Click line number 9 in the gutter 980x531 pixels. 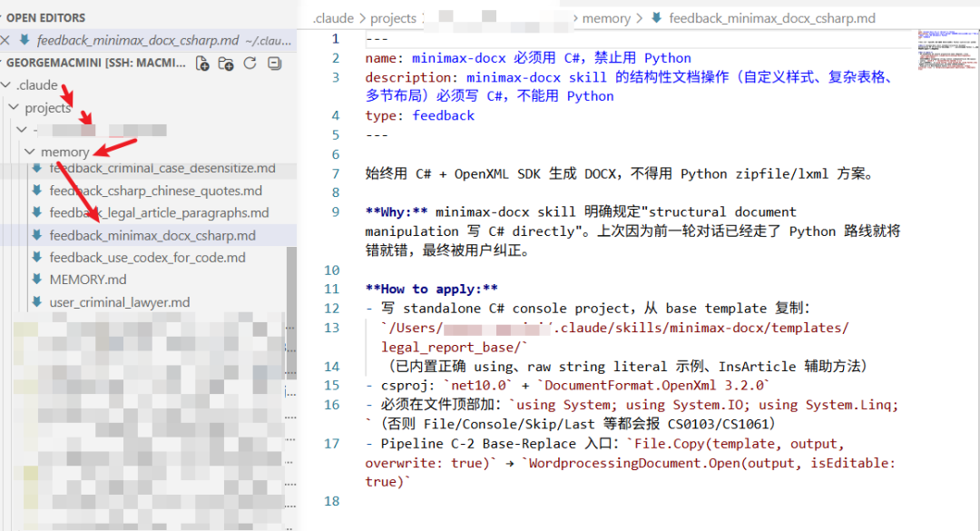point(336,212)
